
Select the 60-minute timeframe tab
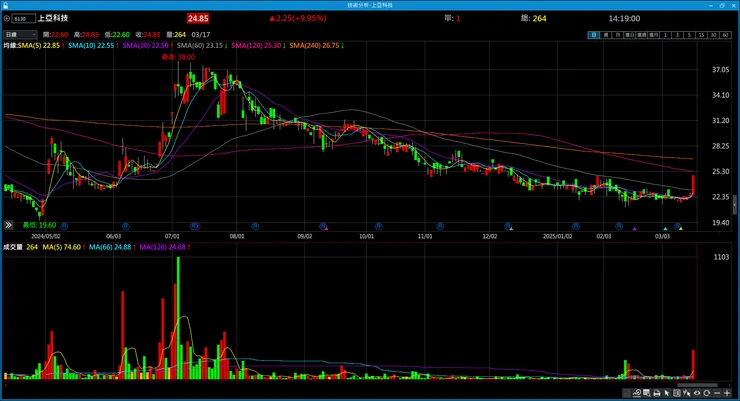pos(725,35)
